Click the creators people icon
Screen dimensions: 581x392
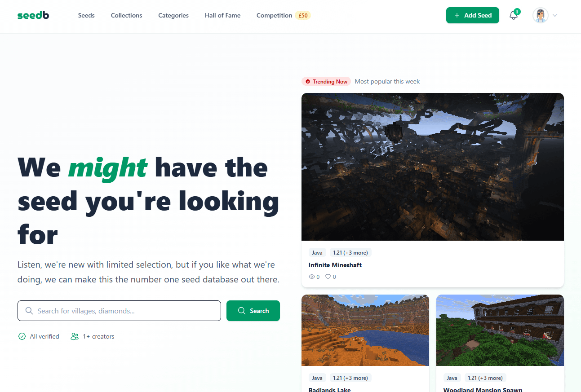75,336
